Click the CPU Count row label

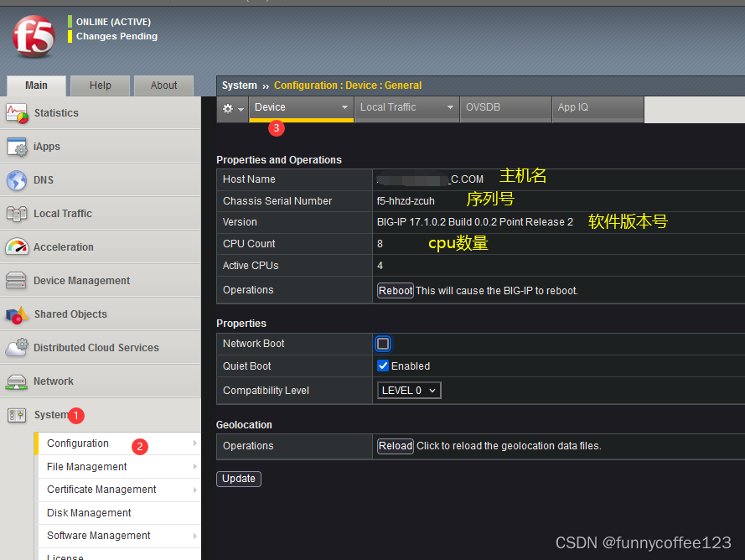pos(249,244)
